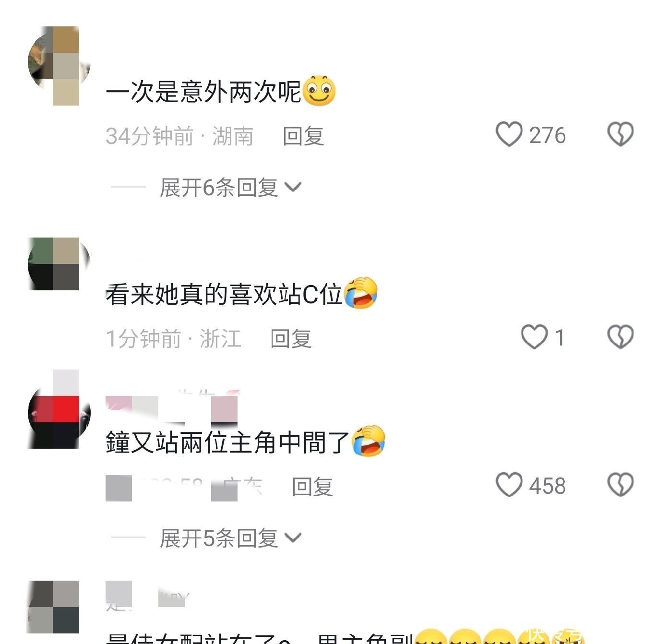This screenshot has width=668, height=644.
Task: Open the bottom commenter's username
Action: pyautogui.click(x=148, y=596)
